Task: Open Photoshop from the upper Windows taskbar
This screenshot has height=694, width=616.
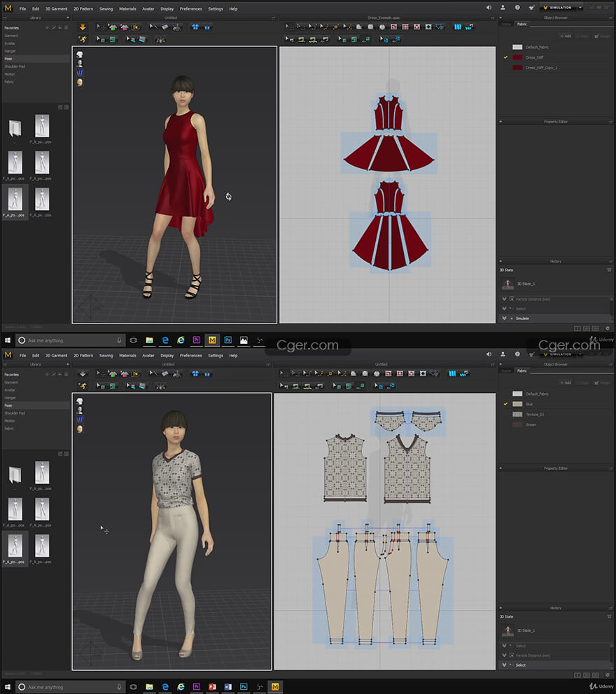Action: (228, 340)
